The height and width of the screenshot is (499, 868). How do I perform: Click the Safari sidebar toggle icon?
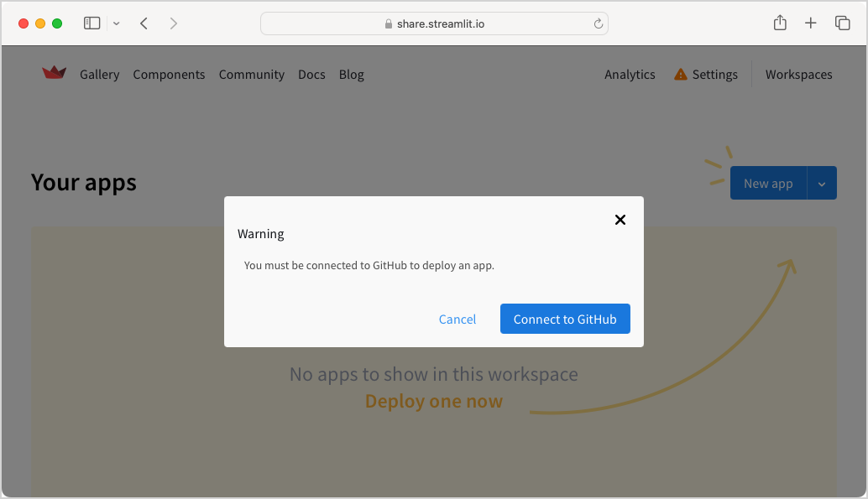pyautogui.click(x=92, y=23)
